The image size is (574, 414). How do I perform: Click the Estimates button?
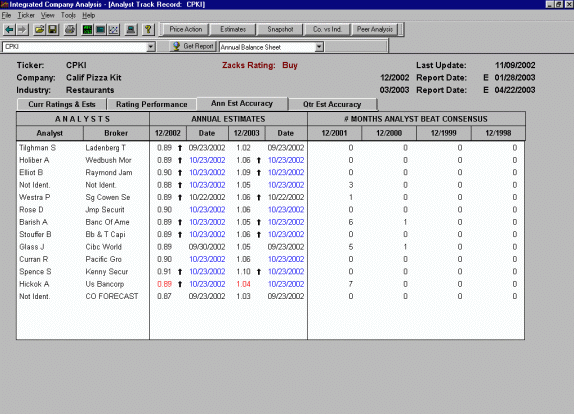(x=233, y=29)
